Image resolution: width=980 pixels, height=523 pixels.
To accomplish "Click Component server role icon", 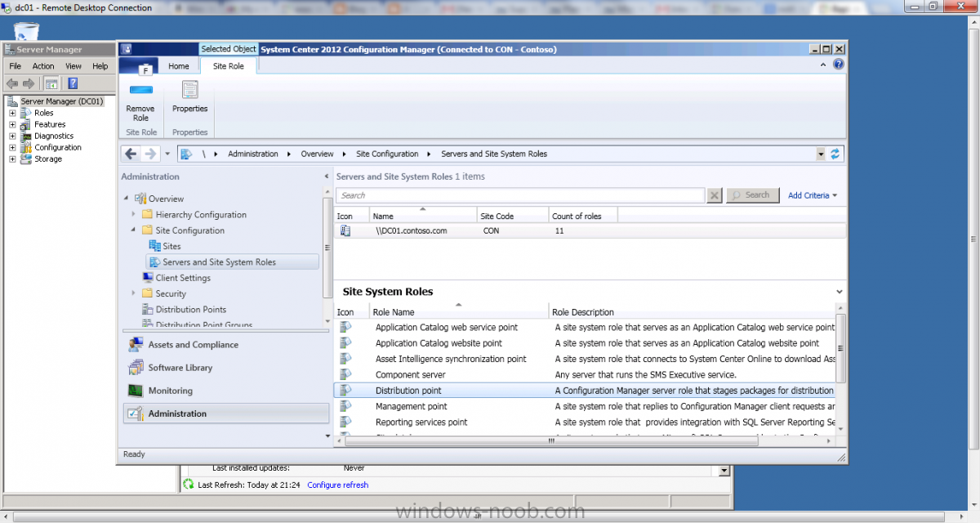I will tap(345, 374).
